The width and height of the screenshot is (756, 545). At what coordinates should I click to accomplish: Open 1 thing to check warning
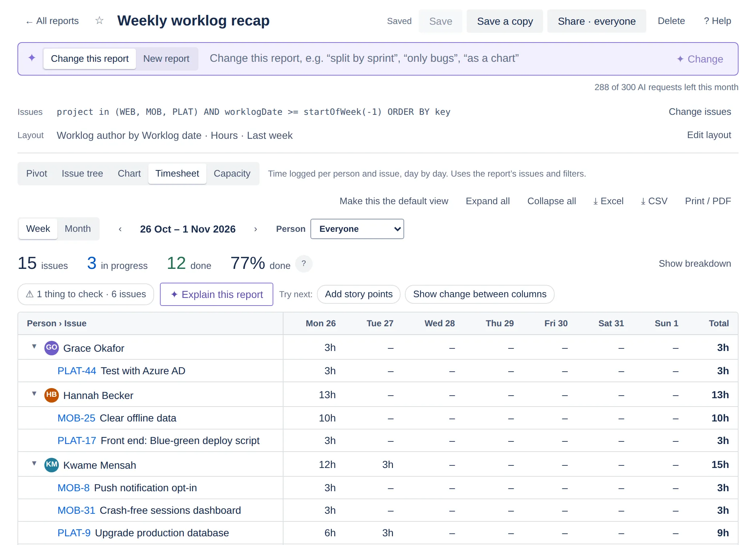point(86,294)
